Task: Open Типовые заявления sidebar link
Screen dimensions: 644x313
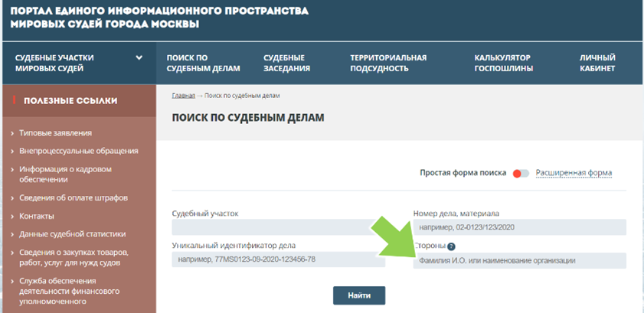Action: [x=55, y=133]
